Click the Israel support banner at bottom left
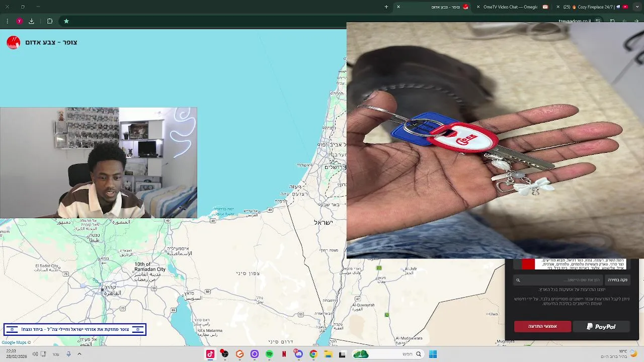This screenshot has height=362, width=644. click(x=75, y=329)
